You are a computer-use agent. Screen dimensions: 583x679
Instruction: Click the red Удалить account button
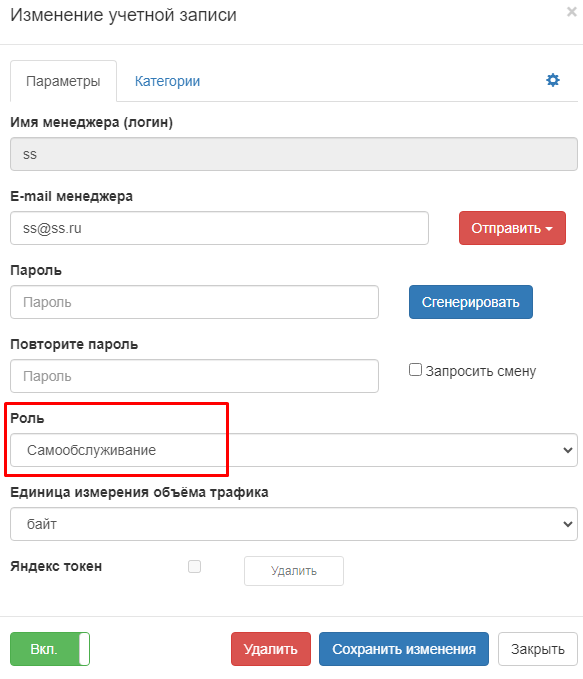click(271, 649)
